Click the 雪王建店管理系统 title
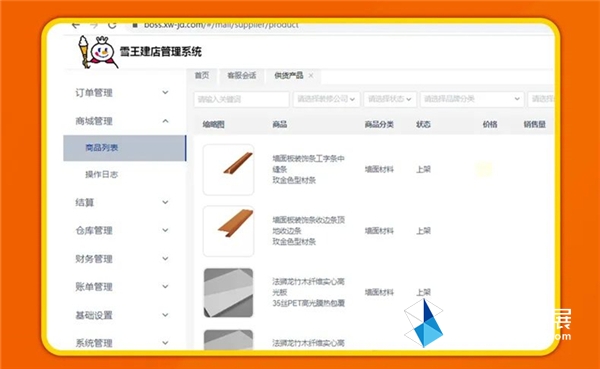Image resolution: width=600 pixels, height=369 pixels. click(x=161, y=52)
